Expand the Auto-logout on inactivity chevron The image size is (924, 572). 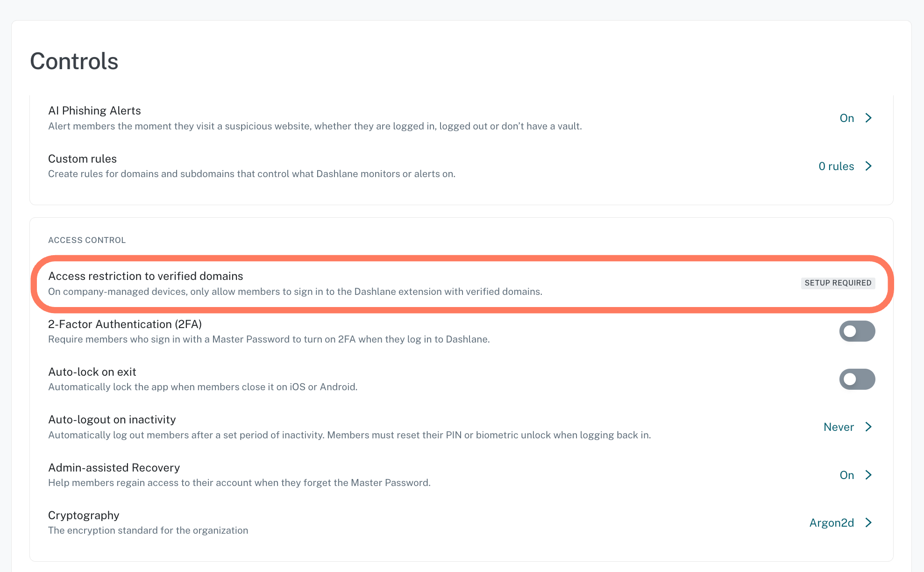[868, 427]
